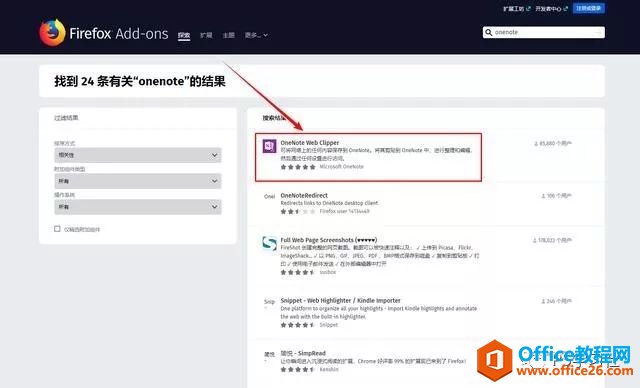Viewport: 640px width, 388px height.
Task: Click the Firefox Add-ons logo
Action: tap(104, 33)
